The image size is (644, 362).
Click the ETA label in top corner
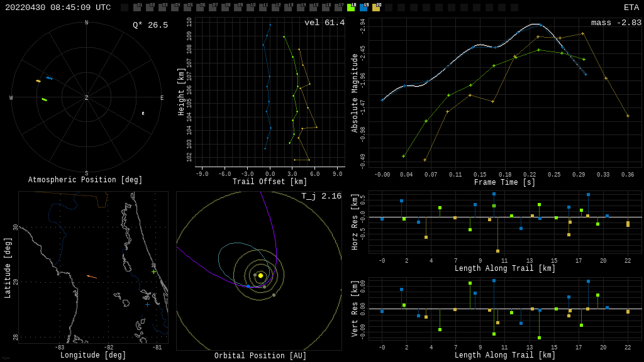[x=631, y=8]
